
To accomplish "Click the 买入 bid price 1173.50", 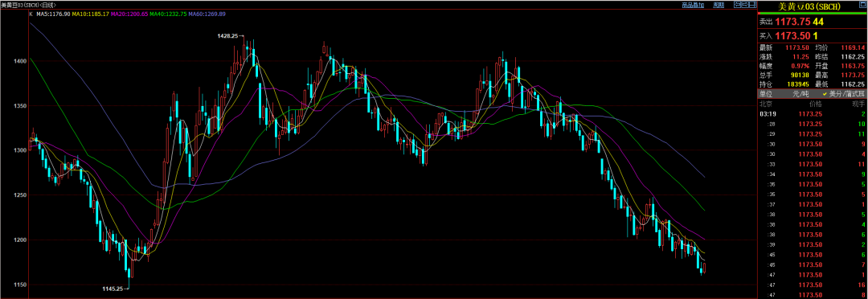I will [792, 35].
